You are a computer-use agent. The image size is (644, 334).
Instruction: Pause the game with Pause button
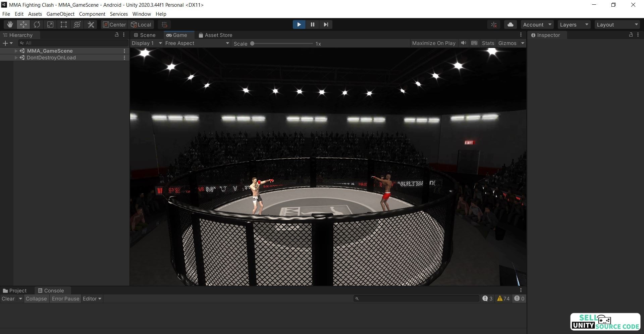pyautogui.click(x=312, y=24)
